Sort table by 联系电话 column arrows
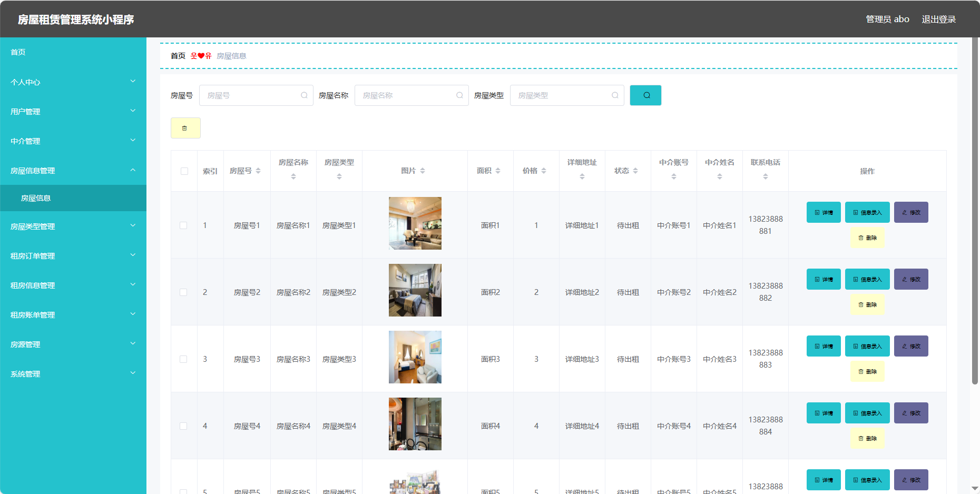 [x=766, y=176]
